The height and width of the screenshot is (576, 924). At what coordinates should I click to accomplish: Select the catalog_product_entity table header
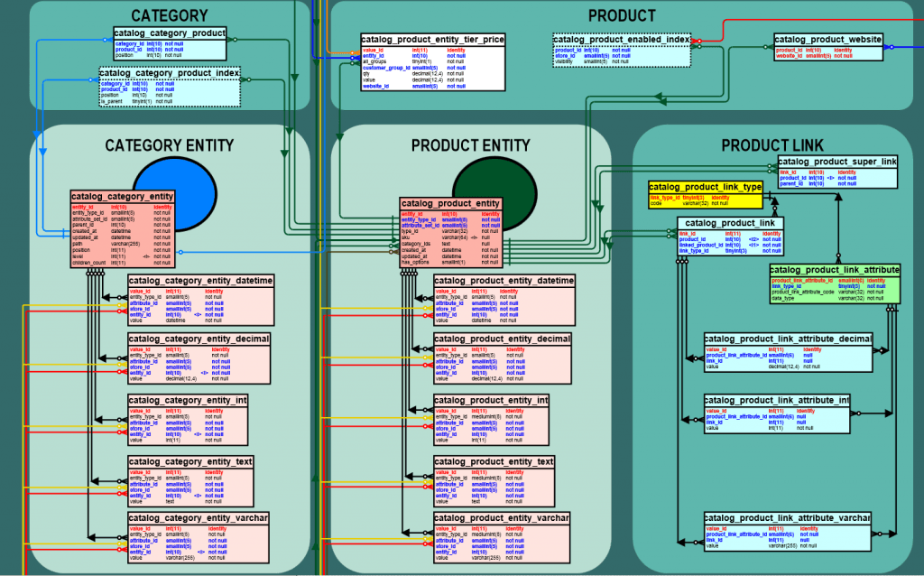pyautogui.click(x=450, y=204)
